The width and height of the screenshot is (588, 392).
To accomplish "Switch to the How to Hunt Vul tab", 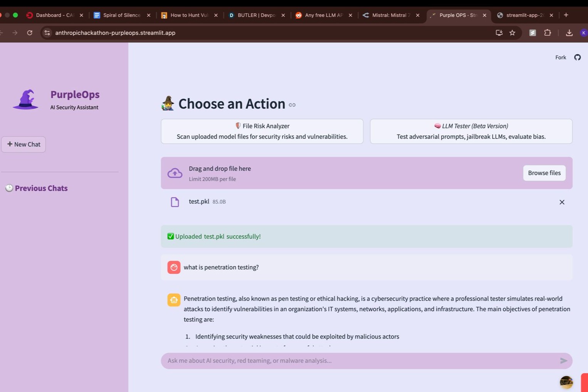I will [189, 15].
